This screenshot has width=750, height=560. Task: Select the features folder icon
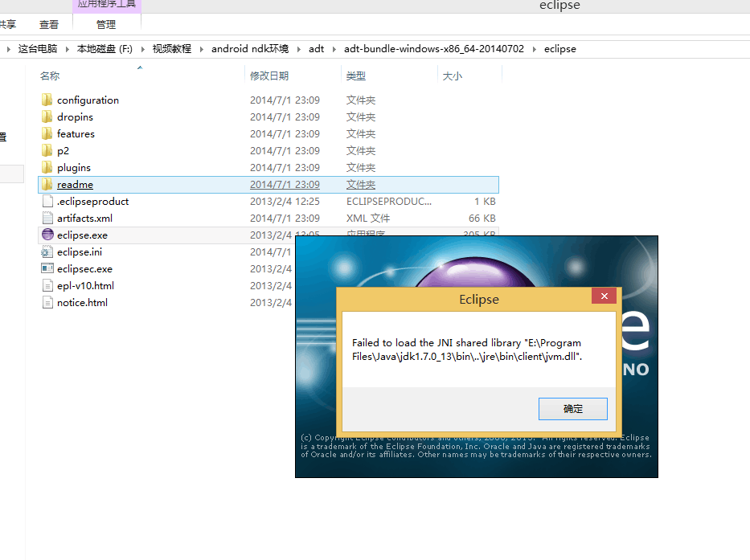tap(47, 133)
